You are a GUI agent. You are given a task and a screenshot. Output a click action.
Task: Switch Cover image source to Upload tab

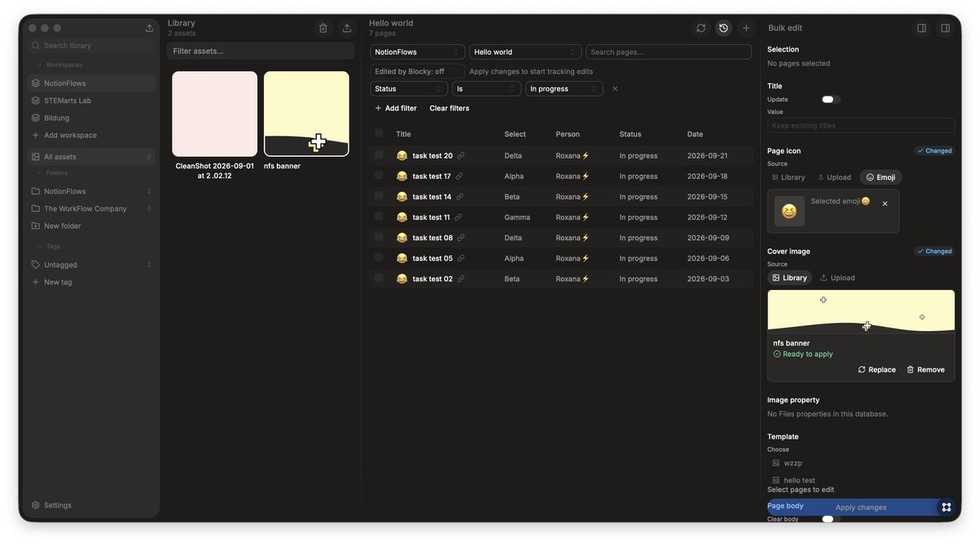click(x=838, y=278)
